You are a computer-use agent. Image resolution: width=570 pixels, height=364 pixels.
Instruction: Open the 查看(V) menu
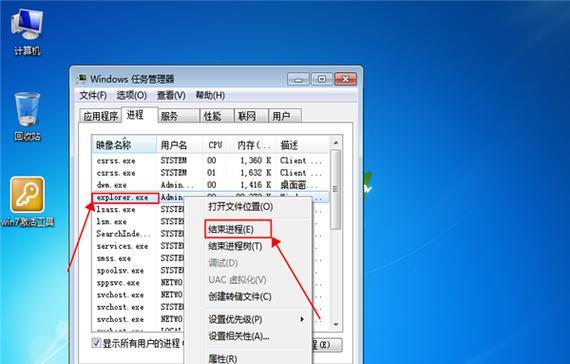tap(171, 95)
